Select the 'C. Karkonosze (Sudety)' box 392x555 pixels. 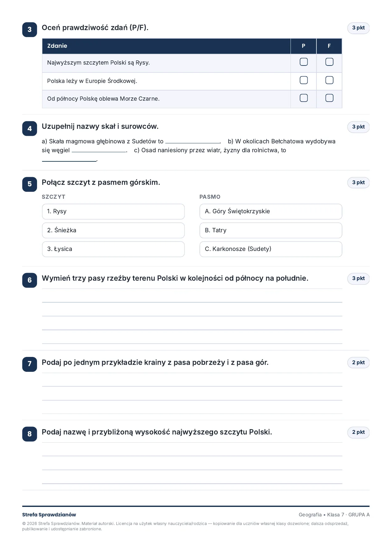(271, 249)
